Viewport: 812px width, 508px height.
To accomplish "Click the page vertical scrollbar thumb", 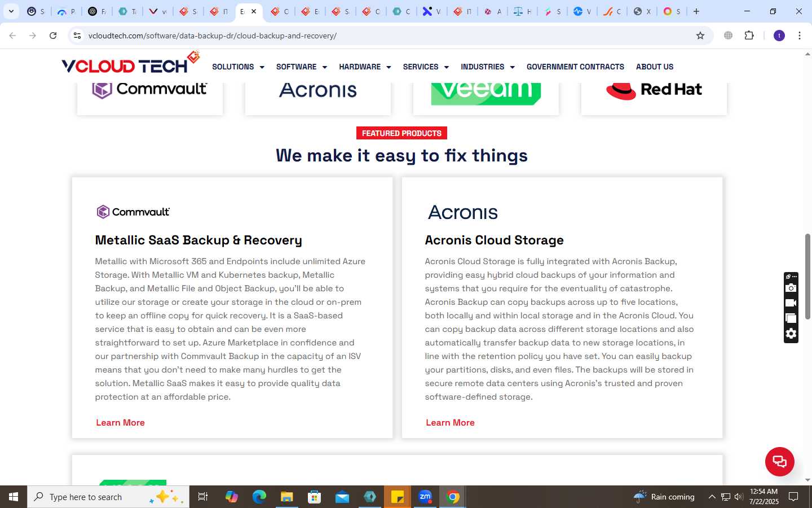I will 807,276.
